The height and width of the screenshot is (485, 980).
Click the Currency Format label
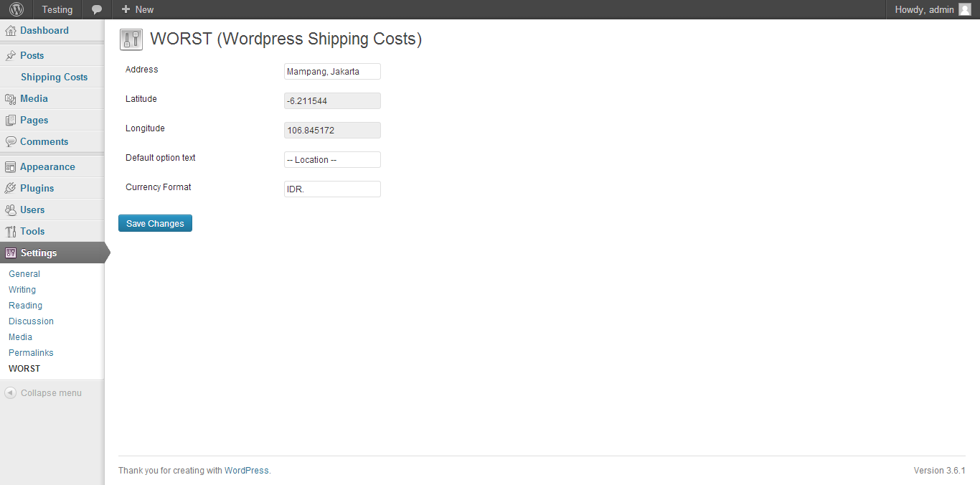(x=159, y=187)
